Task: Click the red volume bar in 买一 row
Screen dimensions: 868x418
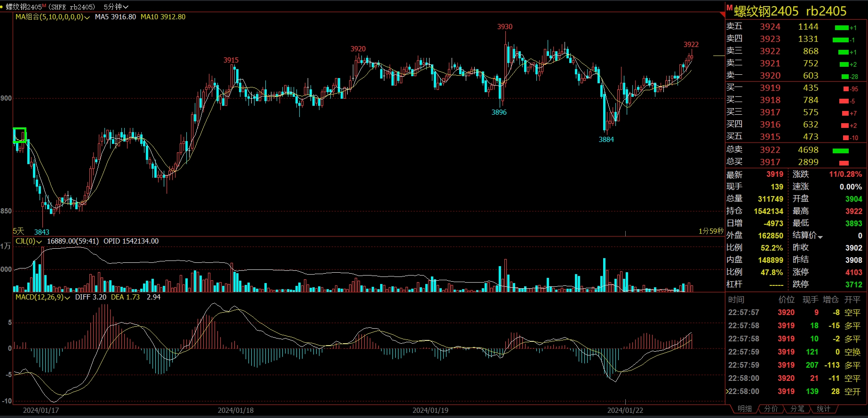Action: 846,89
